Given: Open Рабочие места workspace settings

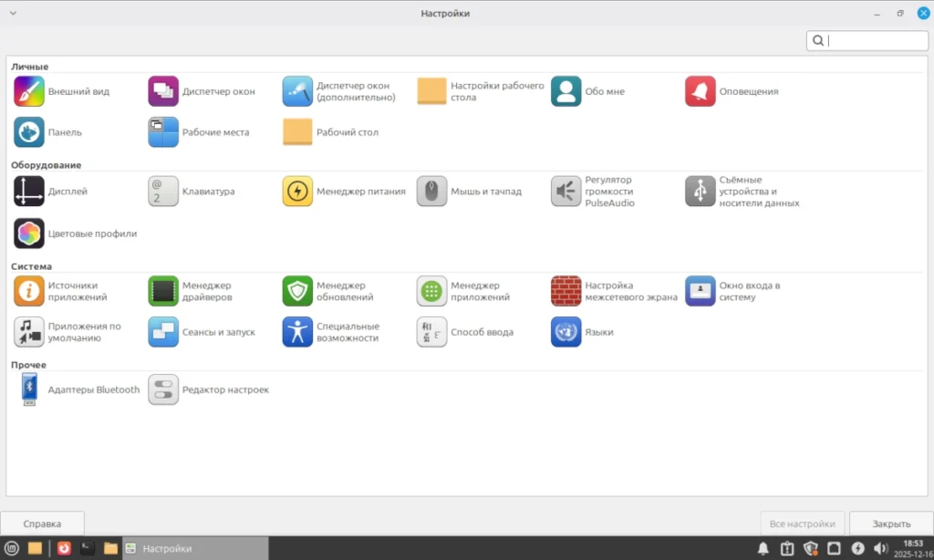Looking at the screenshot, I should pos(199,132).
